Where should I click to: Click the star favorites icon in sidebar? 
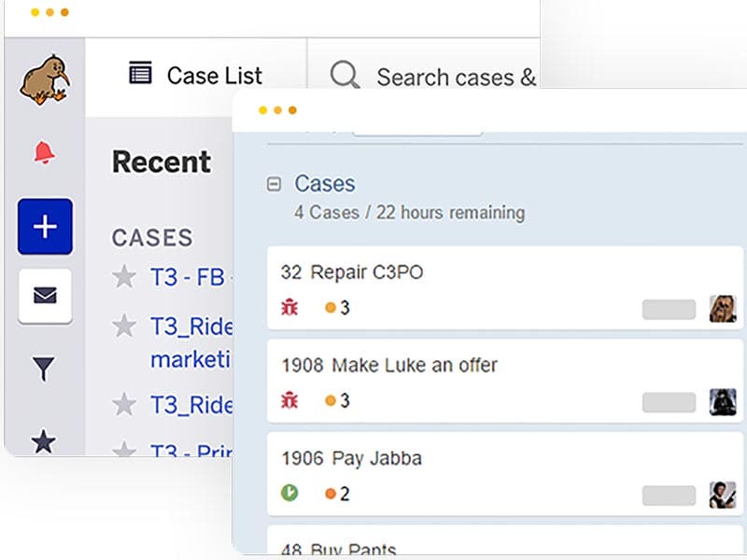[44, 441]
